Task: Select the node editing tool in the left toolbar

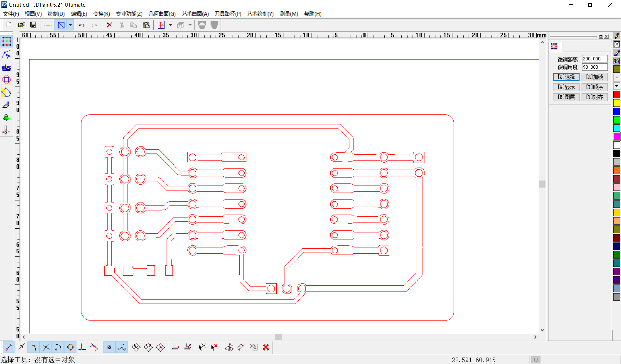Action: pos(6,54)
